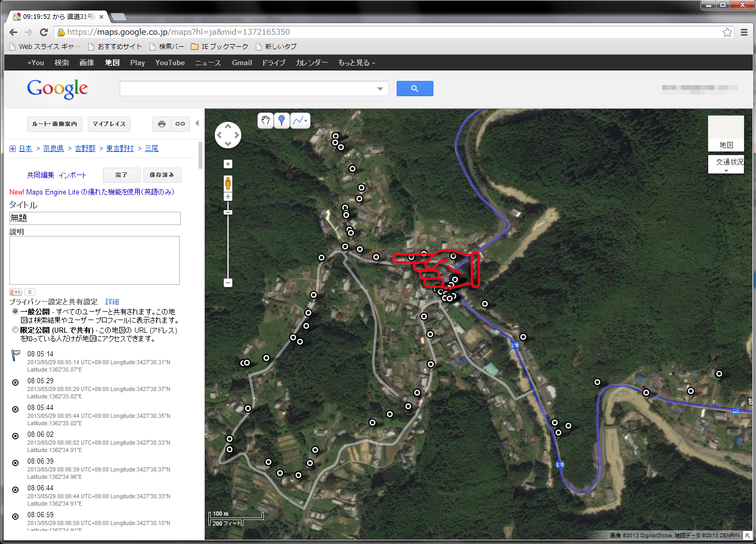The image size is (756, 544).
Task: Open the +You menu item
Action: click(x=36, y=63)
